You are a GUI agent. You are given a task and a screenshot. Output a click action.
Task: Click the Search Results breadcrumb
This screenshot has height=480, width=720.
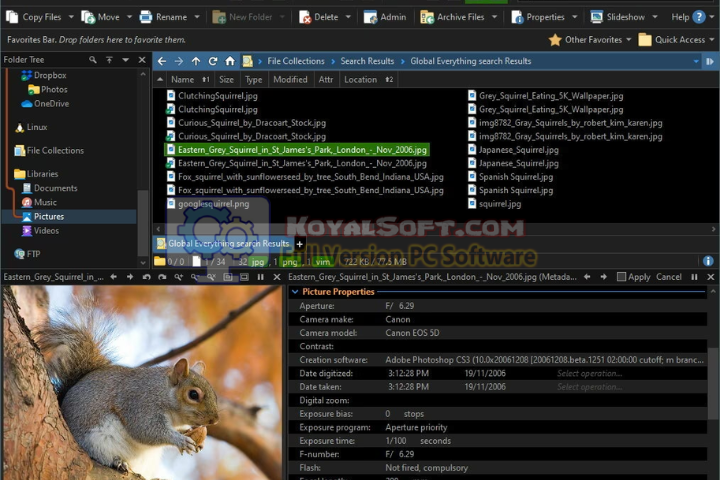point(367,61)
